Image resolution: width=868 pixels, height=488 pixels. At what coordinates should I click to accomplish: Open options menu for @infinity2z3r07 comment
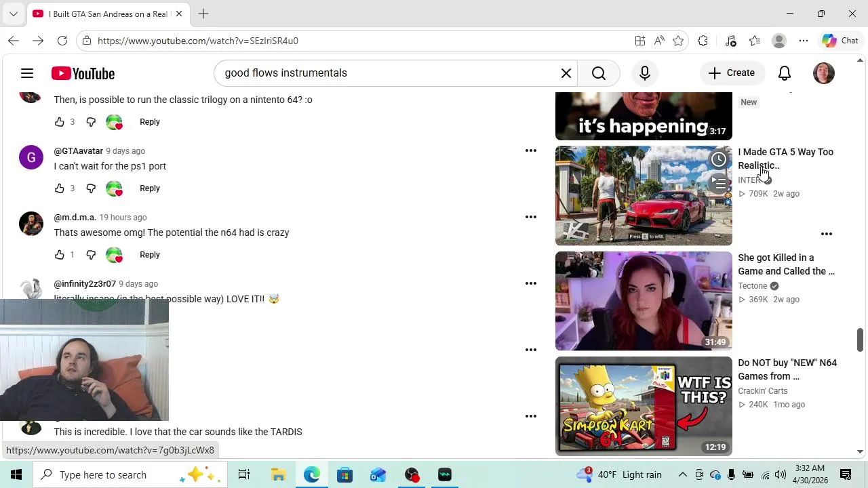pos(531,283)
